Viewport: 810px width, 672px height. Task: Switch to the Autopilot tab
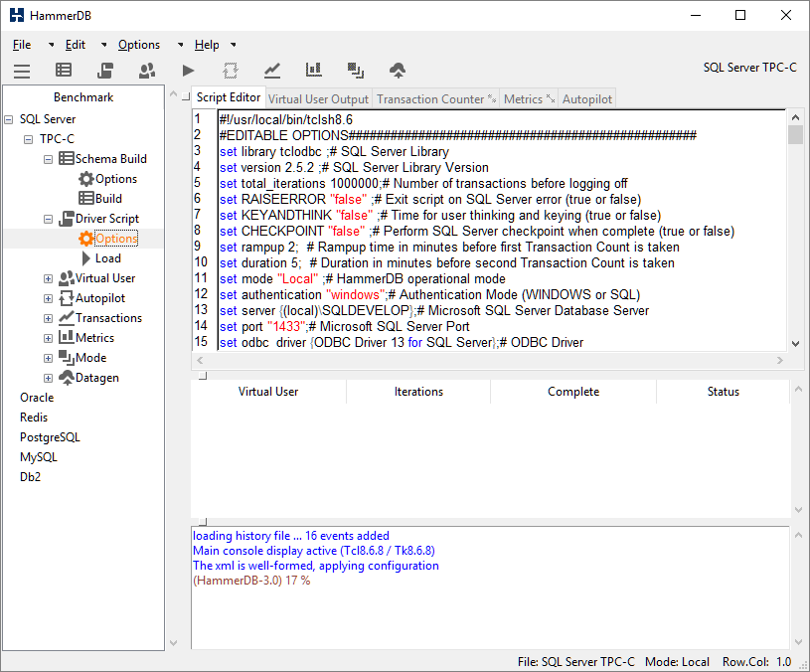click(x=586, y=99)
